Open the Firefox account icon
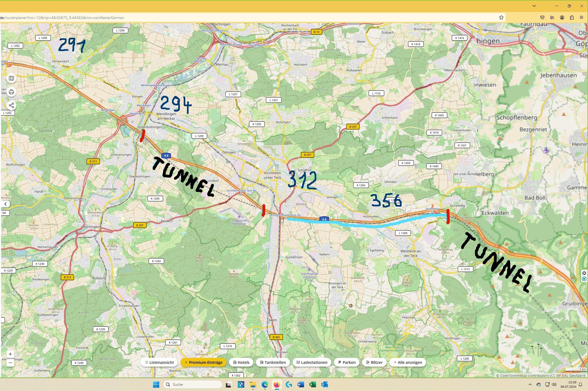The image size is (588, 391). 562,18
